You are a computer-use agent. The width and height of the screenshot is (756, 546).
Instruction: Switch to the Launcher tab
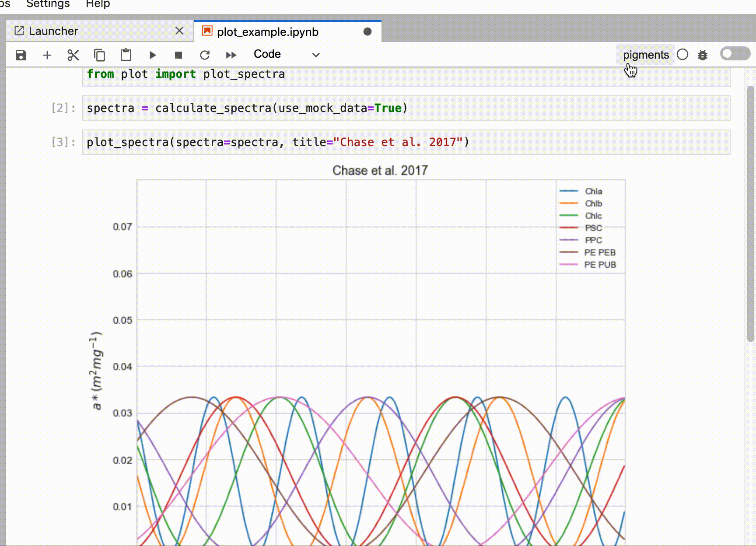click(x=52, y=31)
